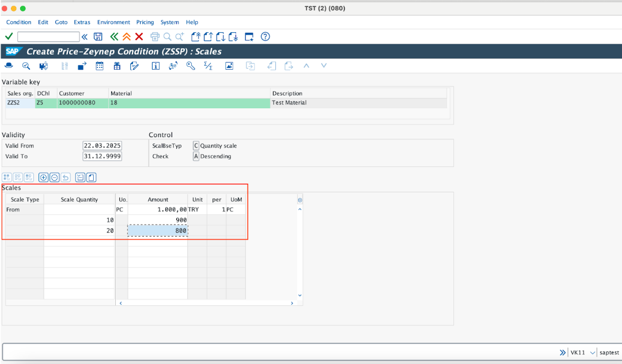Click the orange Exit up-chevrons icon

coord(127,37)
